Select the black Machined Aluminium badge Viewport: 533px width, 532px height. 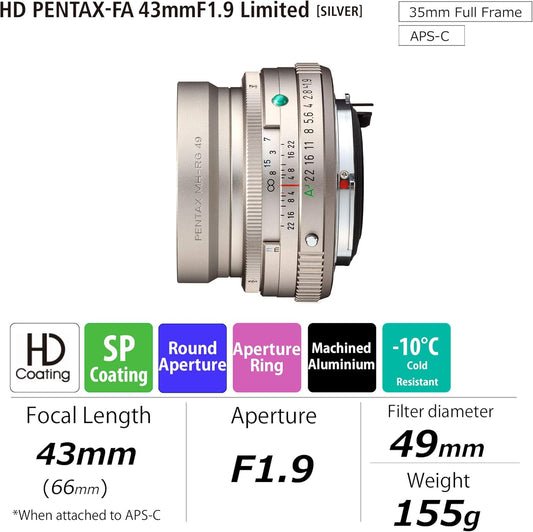[342, 358]
